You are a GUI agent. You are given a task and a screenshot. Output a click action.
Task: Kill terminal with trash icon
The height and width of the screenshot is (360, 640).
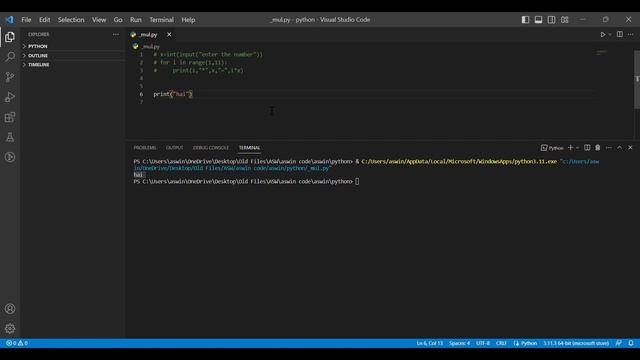pos(598,147)
